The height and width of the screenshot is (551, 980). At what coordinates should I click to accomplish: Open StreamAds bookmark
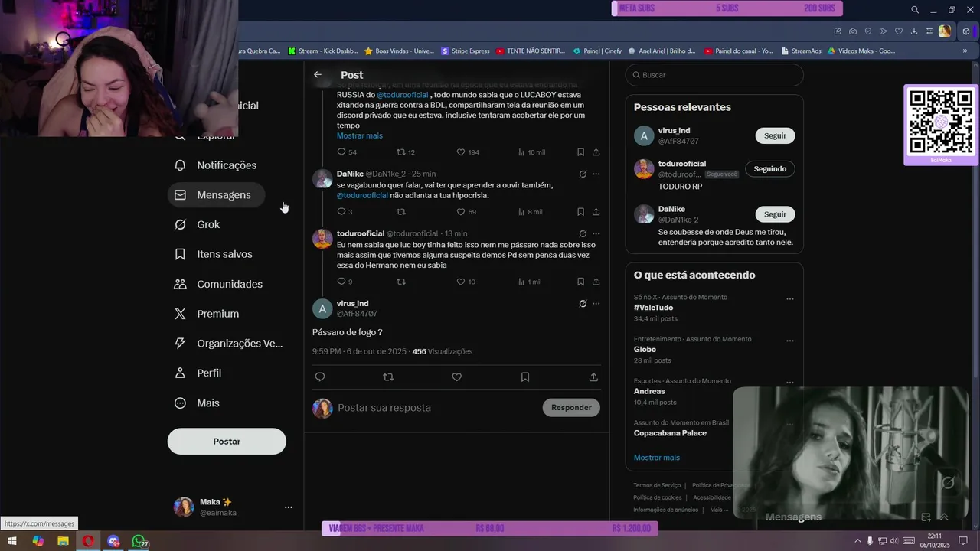coord(801,51)
